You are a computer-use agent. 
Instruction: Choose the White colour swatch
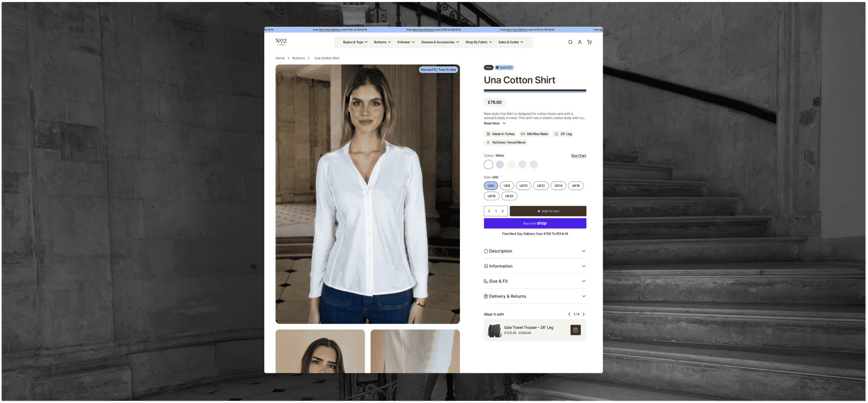489,165
